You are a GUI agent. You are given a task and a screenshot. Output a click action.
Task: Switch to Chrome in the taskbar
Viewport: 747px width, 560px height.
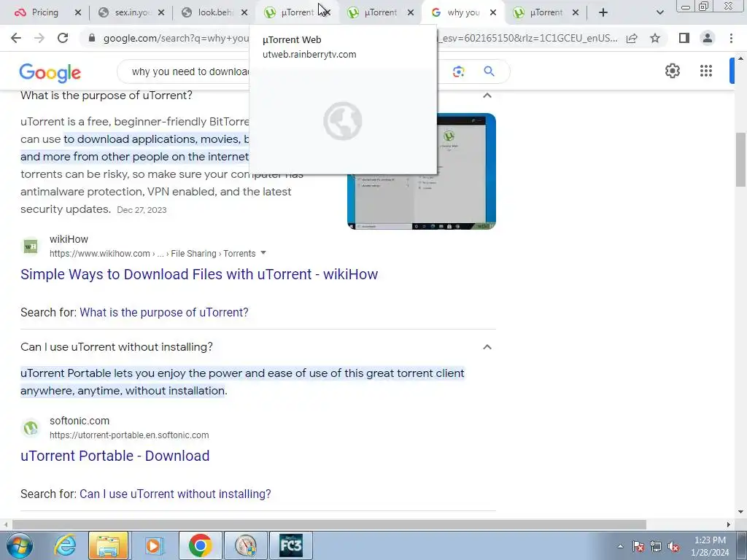click(200, 545)
